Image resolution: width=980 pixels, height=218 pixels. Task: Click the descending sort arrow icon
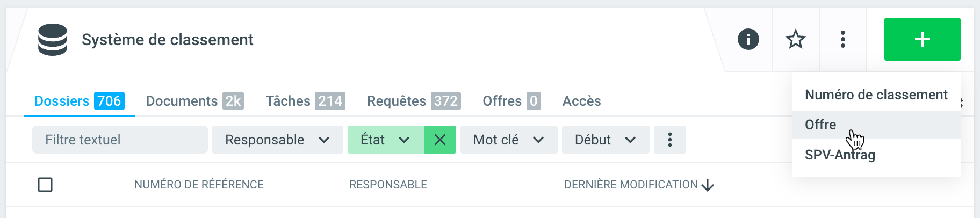708,185
